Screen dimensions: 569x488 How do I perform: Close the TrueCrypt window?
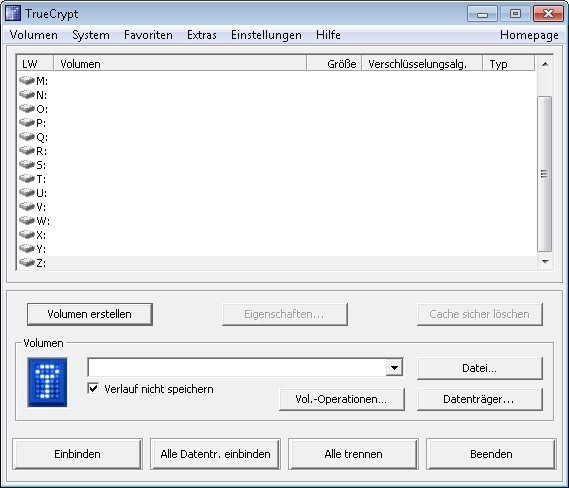click(548, 14)
